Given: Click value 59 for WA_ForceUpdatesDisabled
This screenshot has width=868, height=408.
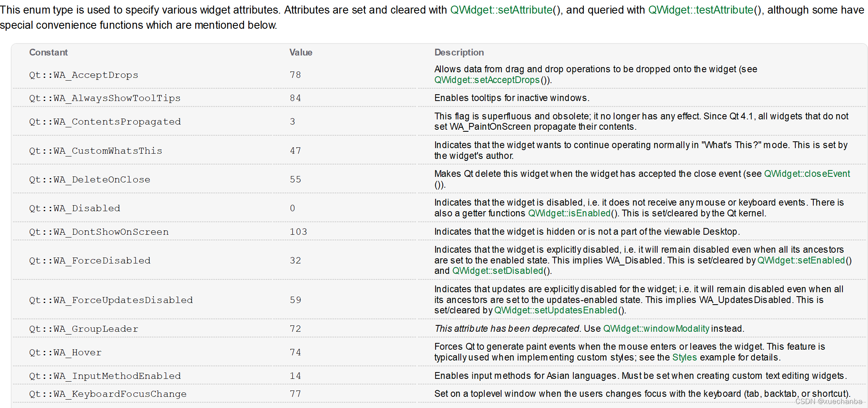Looking at the screenshot, I should click(x=295, y=300).
